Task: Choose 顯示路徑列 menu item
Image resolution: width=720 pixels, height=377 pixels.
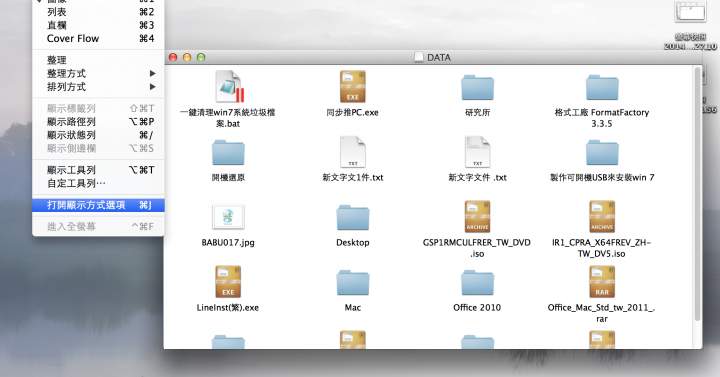Action: [x=98, y=122]
